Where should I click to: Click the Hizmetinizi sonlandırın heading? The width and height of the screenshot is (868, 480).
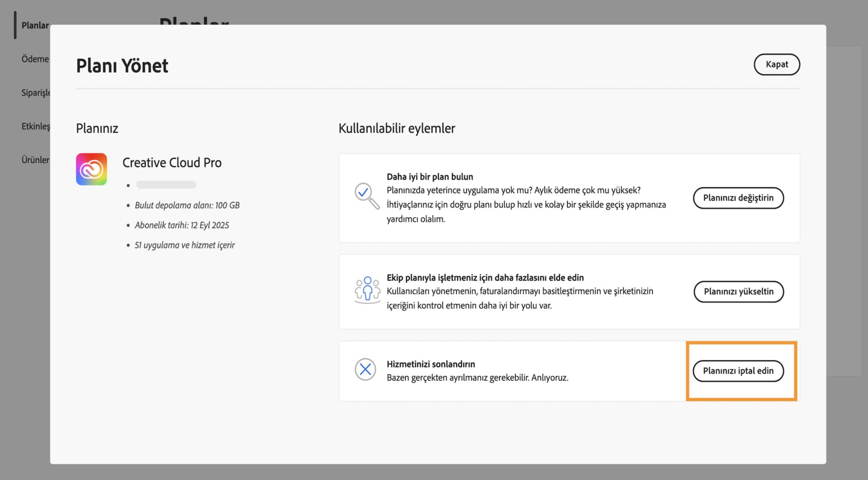(430, 364)
